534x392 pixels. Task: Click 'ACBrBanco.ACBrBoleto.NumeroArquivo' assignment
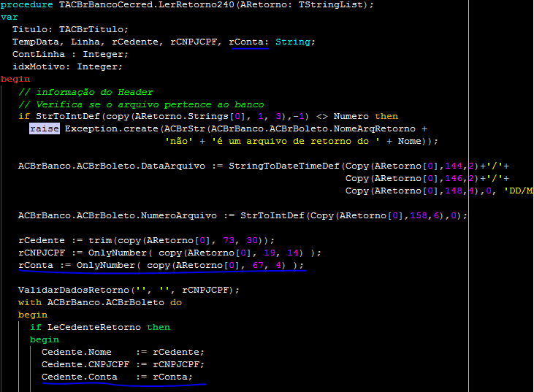(x=118, y=216)
